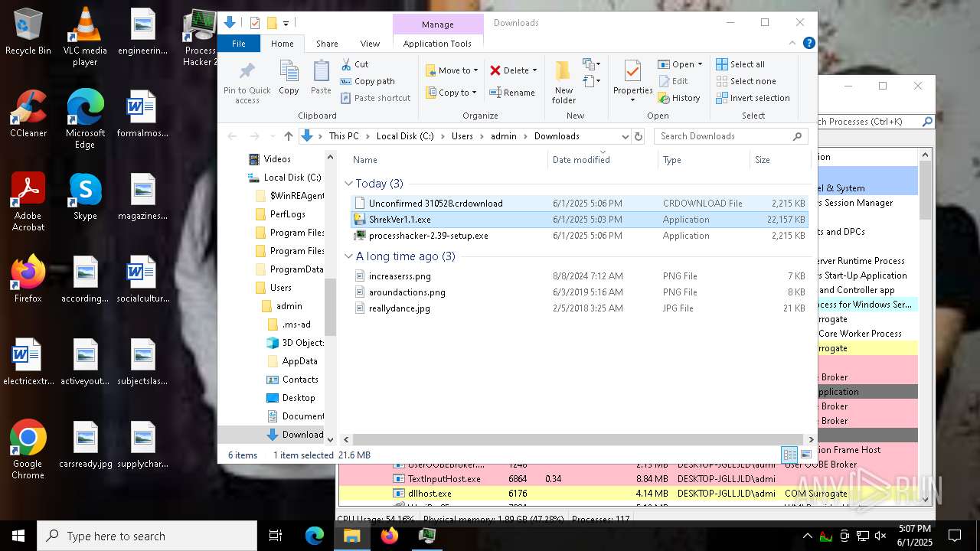Click the Copy icon in Clipboard group

[x=289, y=78]
